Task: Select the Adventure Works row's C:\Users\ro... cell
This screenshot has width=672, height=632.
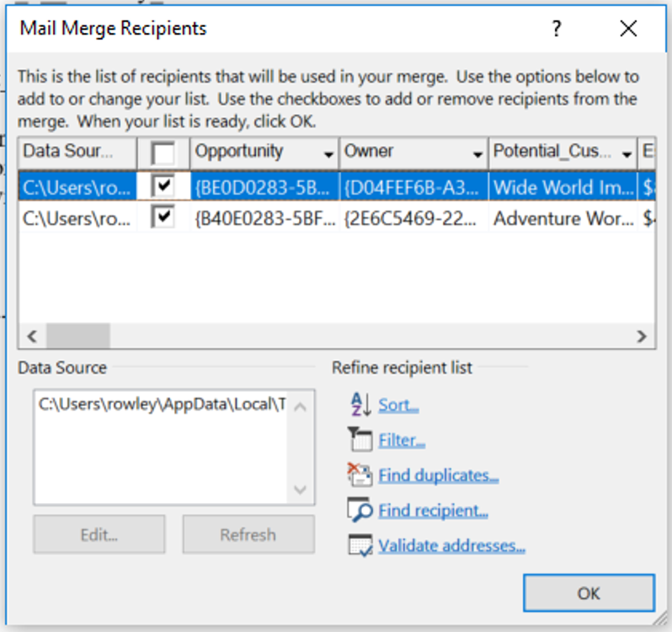Action: pos(77,218)
